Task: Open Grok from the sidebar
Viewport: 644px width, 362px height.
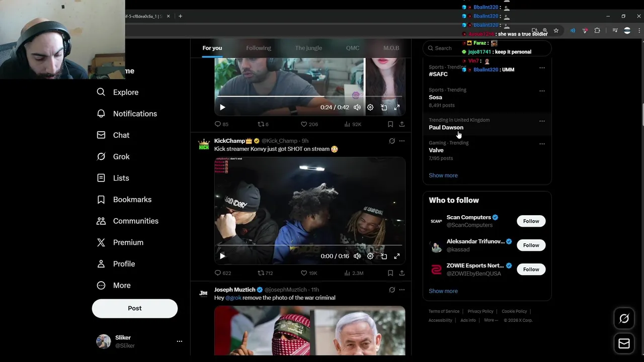Action: [x=113, y=156]
